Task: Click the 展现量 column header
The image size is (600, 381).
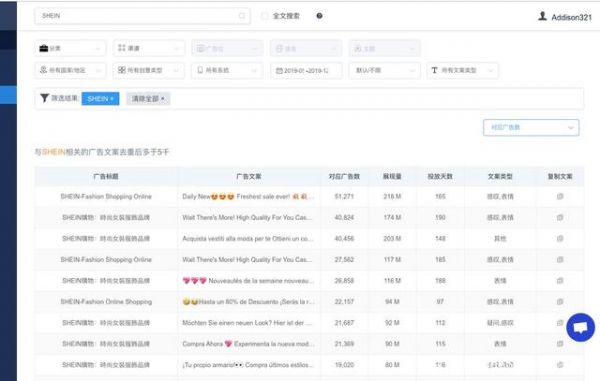Action: point(392,176)
